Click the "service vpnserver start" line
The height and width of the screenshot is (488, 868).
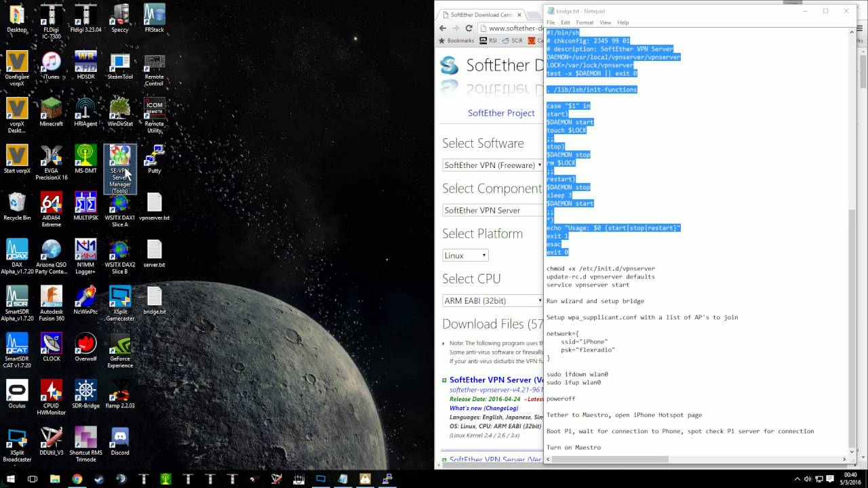588,285
